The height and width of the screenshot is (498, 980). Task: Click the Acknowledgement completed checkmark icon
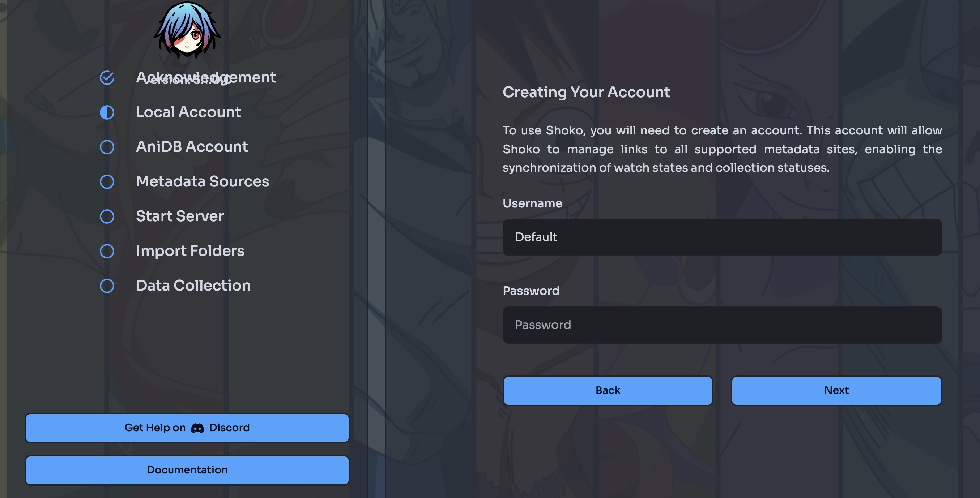[x=107, y=78]
